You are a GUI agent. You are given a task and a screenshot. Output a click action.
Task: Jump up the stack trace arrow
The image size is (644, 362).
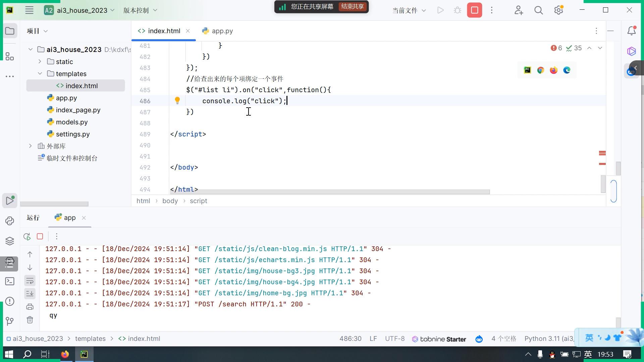pos(30,254)
